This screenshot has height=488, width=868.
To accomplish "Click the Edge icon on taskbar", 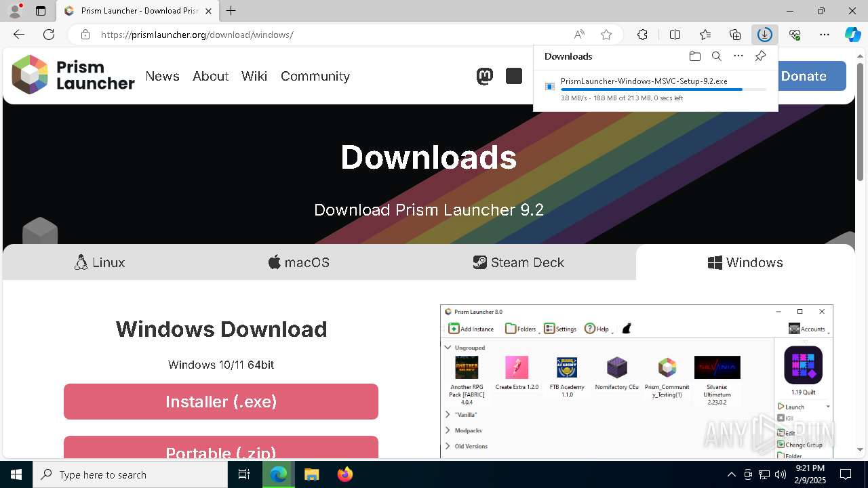I will coord(278,474).
